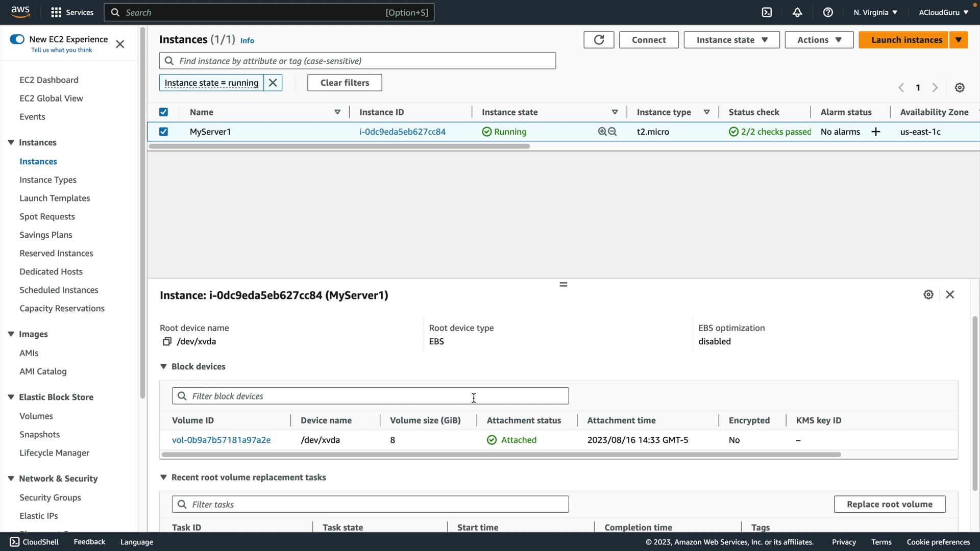This screenshot has height=551, width=980.
Task: Open the Actions dropdown menu
Action: (x=819, y=40)
